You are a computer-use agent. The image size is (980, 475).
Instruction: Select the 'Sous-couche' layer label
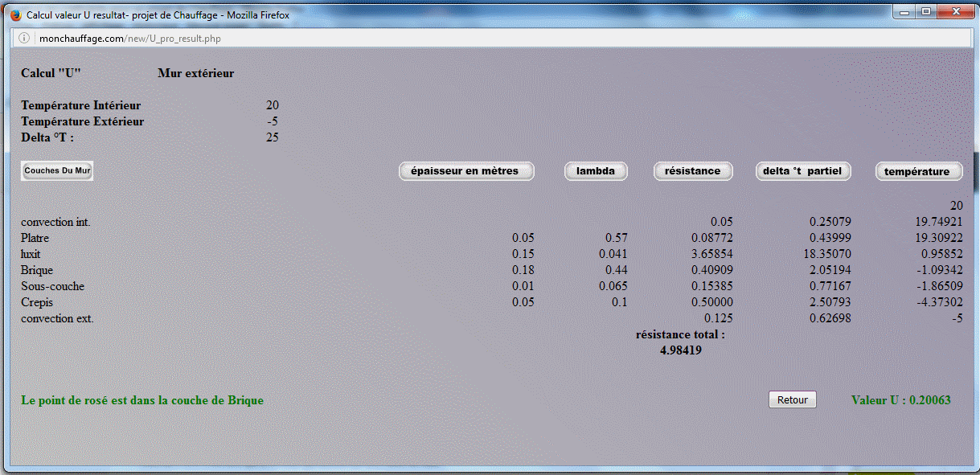(52, 286)
